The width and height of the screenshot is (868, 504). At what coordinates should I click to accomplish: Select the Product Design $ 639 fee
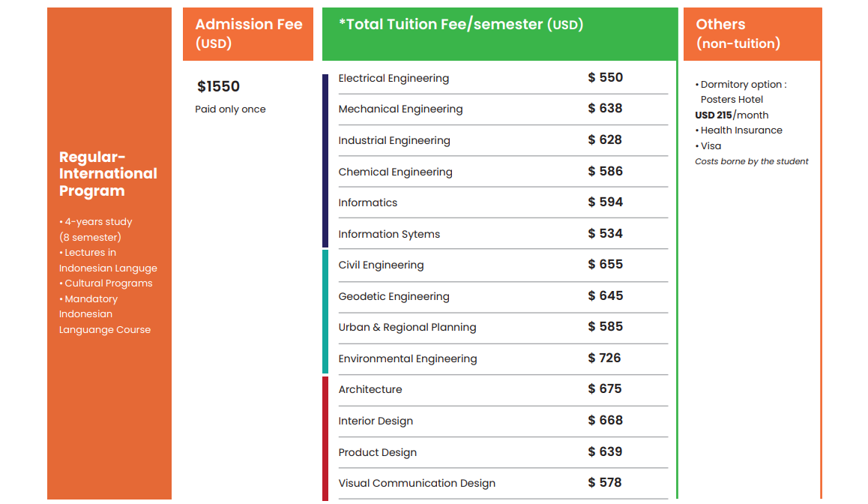[x=605, y=452]
